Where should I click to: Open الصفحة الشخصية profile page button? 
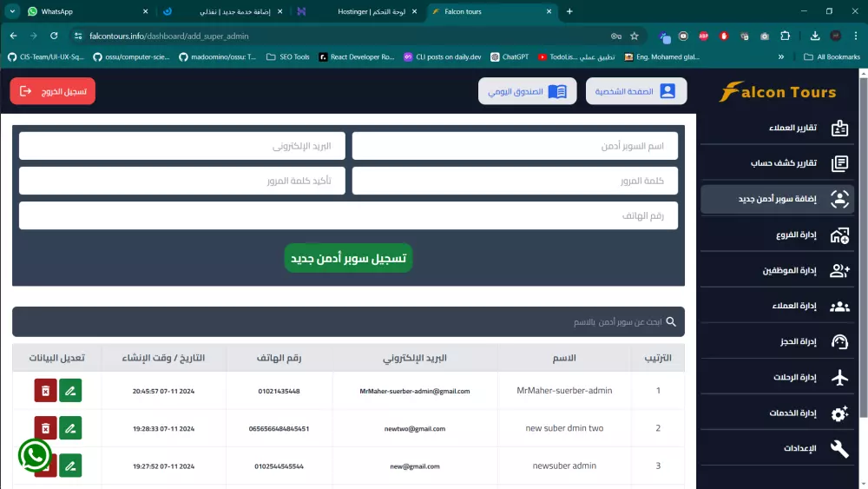[636, 91]
